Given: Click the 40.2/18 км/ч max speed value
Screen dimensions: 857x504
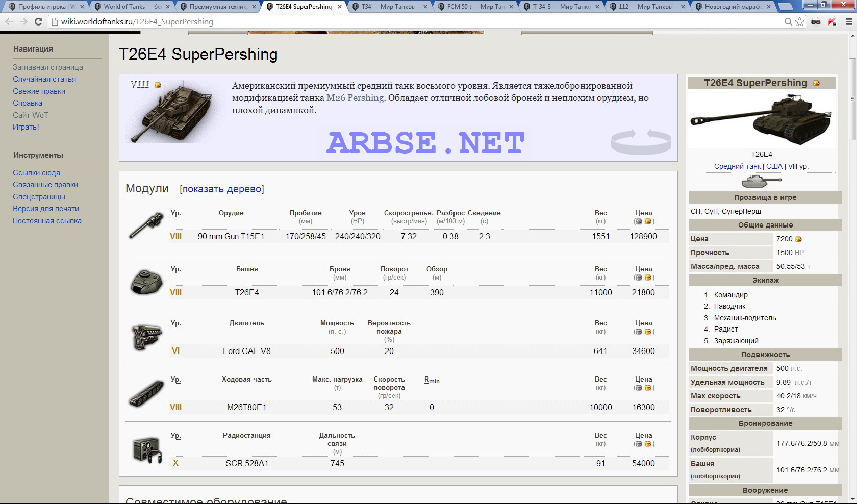Looking at the screenshot, I should tap(796, 396).
